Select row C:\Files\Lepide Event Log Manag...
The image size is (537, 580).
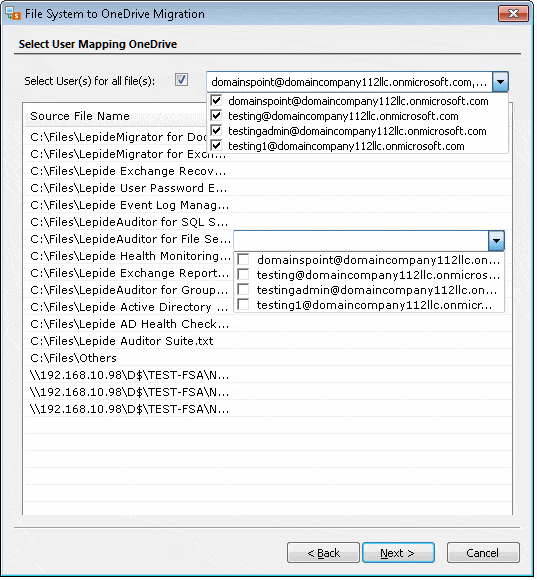click(x=129, y=205)
